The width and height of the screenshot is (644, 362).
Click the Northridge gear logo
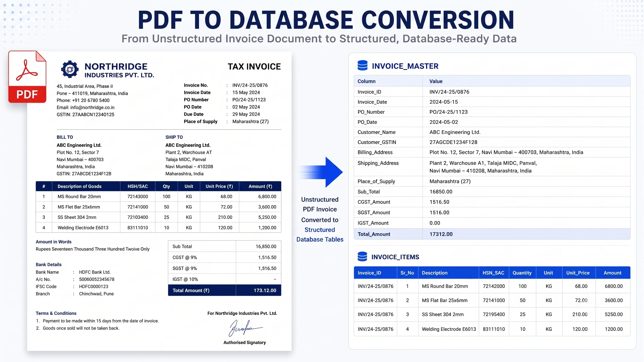point(70,69)
